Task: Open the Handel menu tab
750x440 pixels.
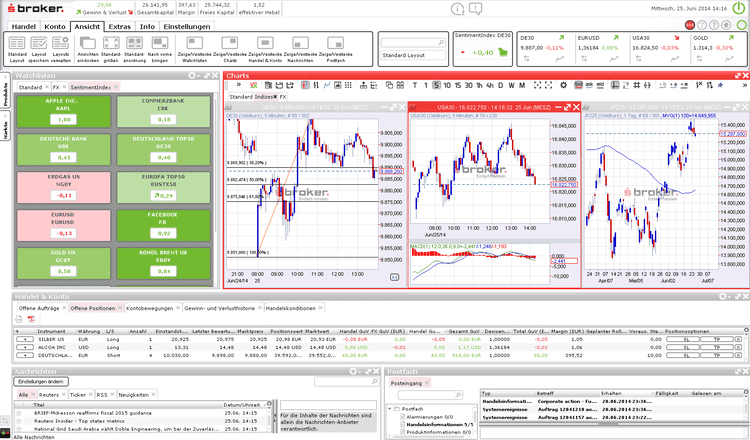Action: pos(24,27)
